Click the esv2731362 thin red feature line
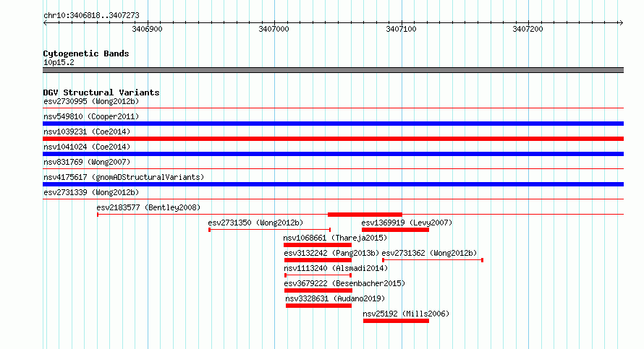 (433, 260)
